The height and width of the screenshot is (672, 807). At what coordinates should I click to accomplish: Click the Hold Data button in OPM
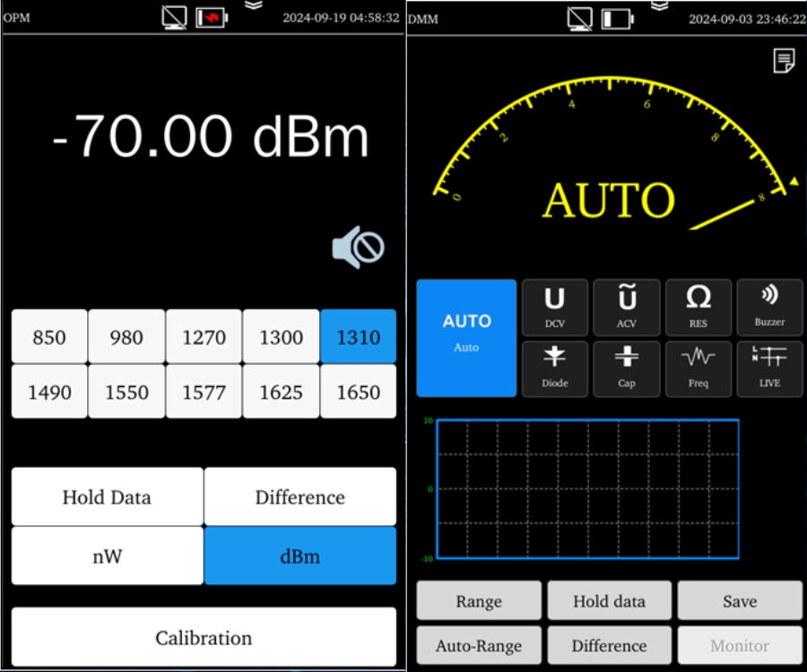point(107,497)
